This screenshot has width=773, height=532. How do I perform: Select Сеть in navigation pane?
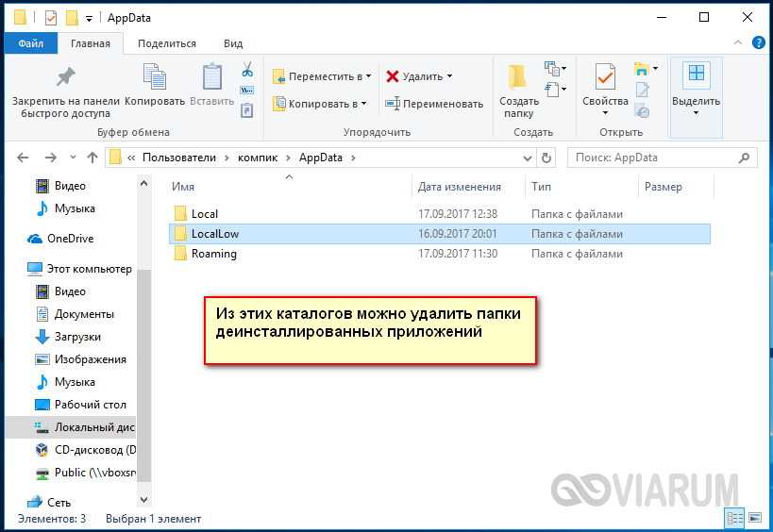click(49, 503)
